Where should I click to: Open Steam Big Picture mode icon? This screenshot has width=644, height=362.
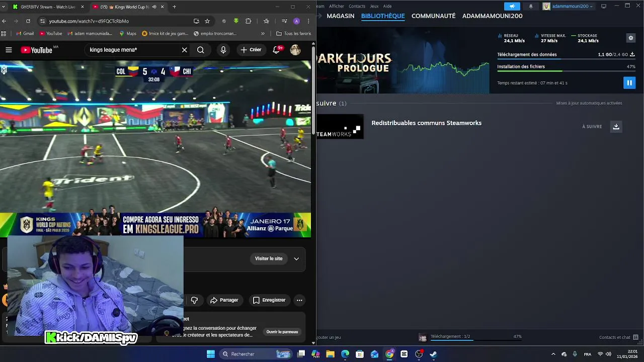(x=604, y=6)
